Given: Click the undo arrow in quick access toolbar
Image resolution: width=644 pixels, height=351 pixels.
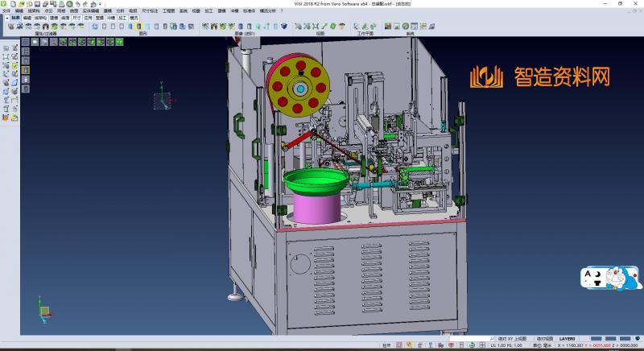Looking at the screenshot, I should (78, 4).
